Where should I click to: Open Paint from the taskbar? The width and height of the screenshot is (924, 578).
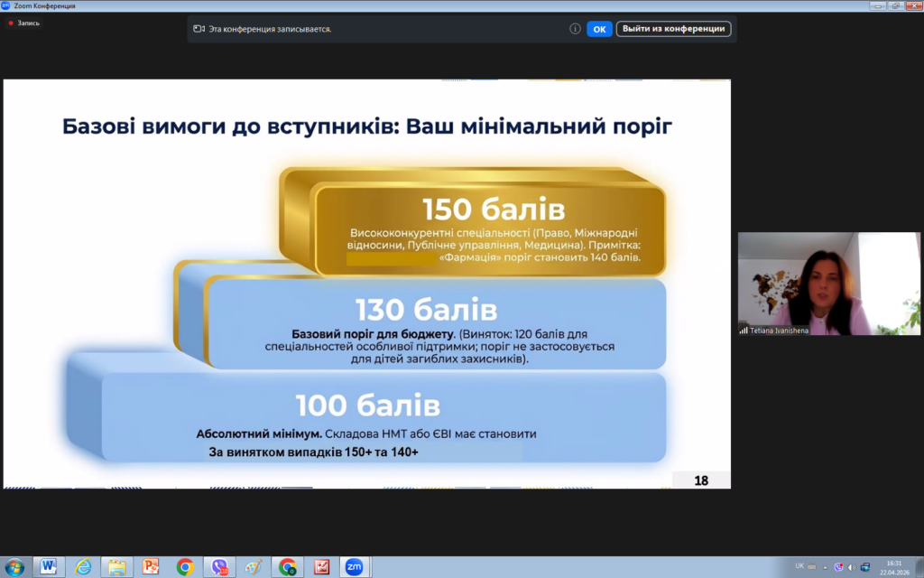tap(254, 567)
